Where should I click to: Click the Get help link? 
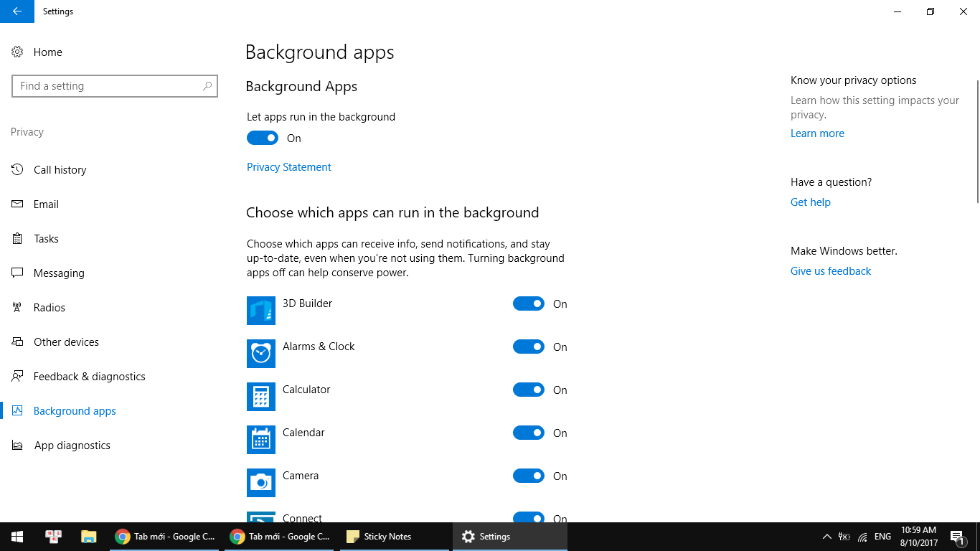(810, 202)
